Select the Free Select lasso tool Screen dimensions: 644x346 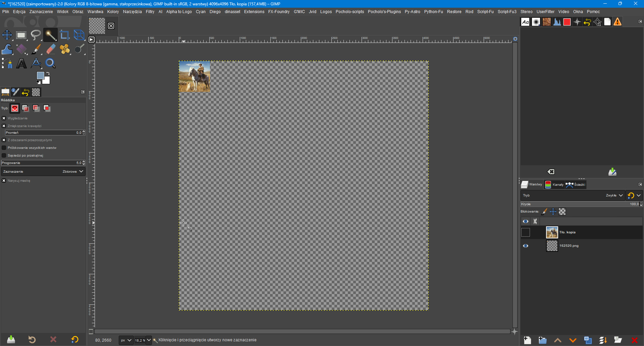pos(36,35)
